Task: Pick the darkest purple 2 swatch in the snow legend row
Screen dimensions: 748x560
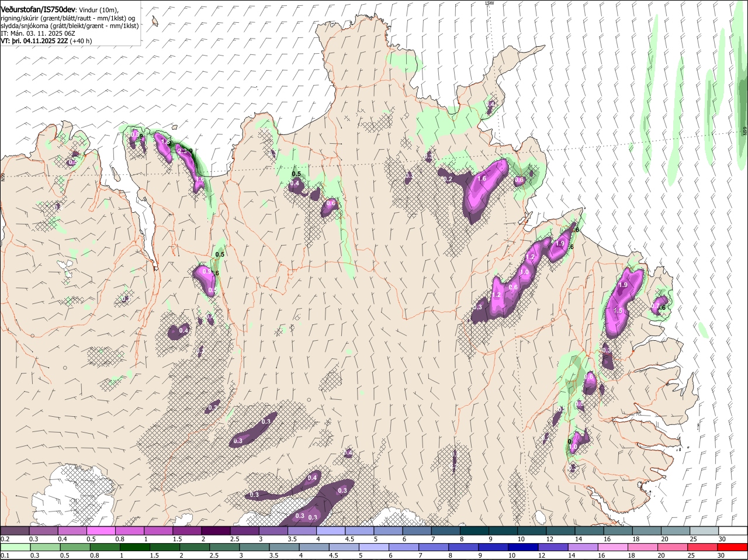Action: pyautogui.click(x=216, y=530)
